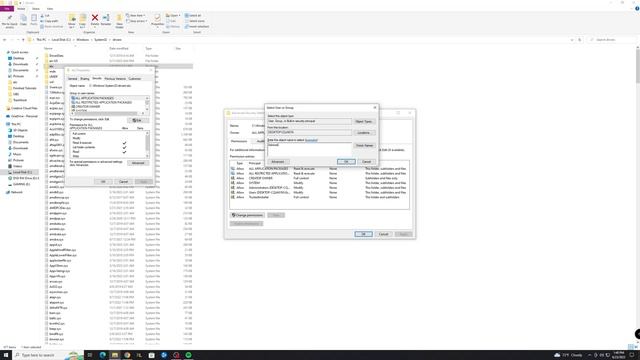This screenshot has width=640, height=360.
Task: Click Invert selection in ribbon
Action: point(197,27)
